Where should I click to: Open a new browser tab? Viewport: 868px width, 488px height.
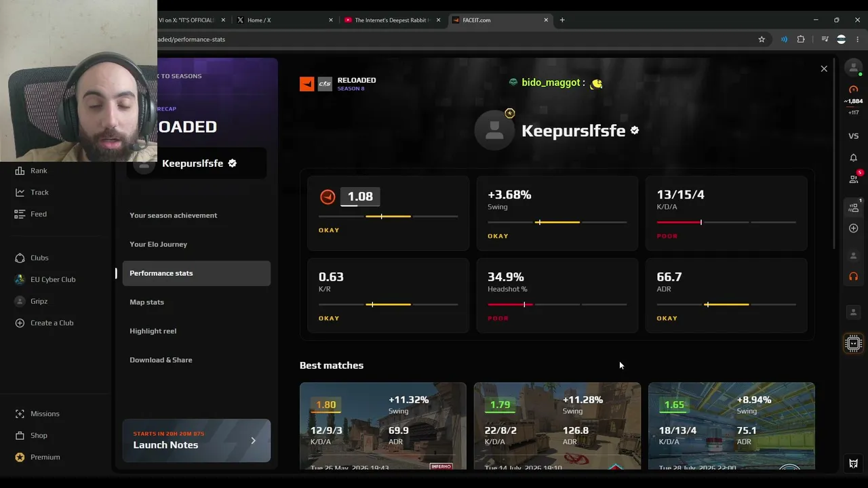coord(562,20)
